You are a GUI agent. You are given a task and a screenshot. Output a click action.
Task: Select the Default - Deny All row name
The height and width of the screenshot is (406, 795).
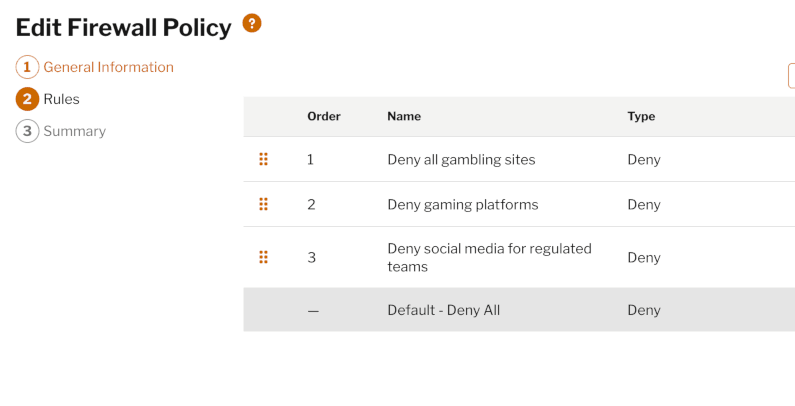444,310
